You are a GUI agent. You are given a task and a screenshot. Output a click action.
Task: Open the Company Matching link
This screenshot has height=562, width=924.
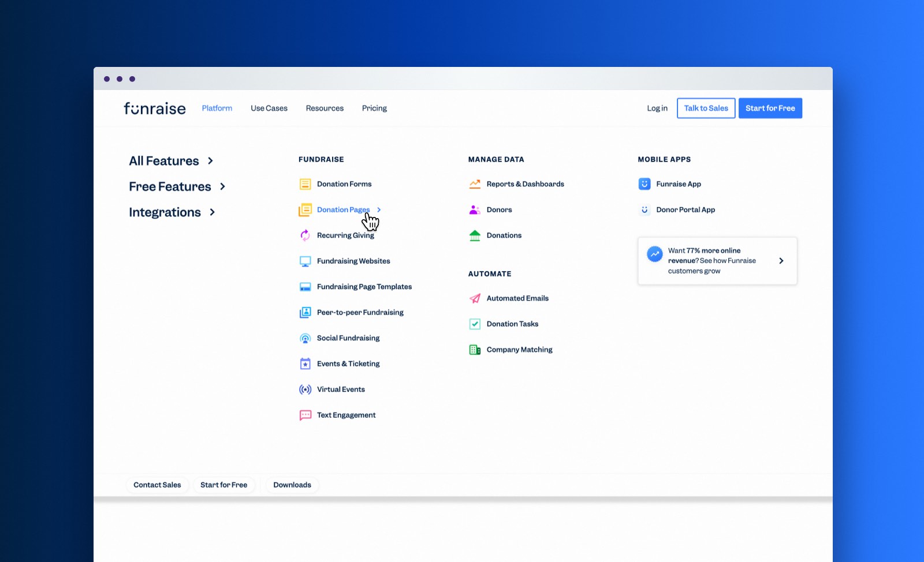click(519, 350)
